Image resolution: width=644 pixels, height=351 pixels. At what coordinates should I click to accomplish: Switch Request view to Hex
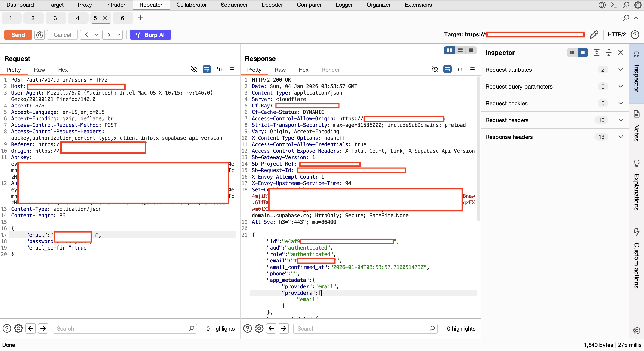point(63,70)
